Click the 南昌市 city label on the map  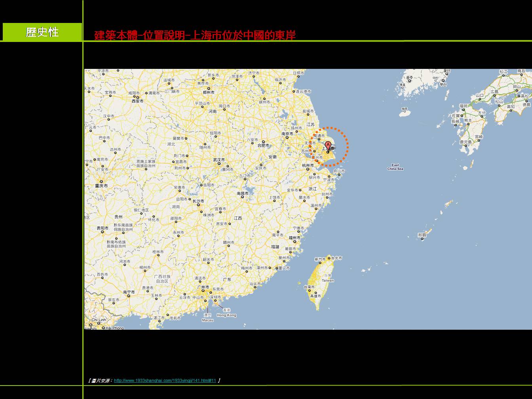pyautogui.click(x=243, y=194)
